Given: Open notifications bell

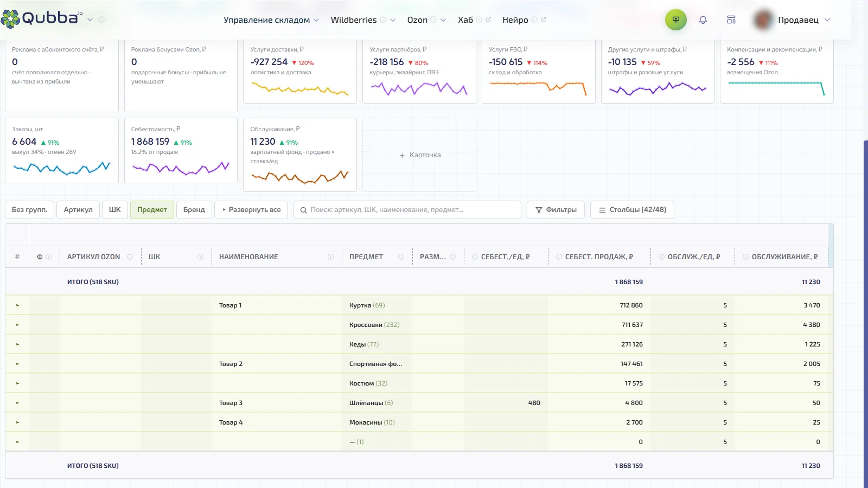Looking at the screenshot, I should coord(703,20).
